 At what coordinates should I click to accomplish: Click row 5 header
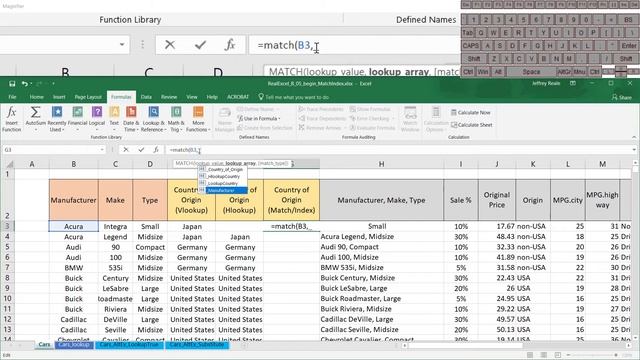(x=7, y=247)
